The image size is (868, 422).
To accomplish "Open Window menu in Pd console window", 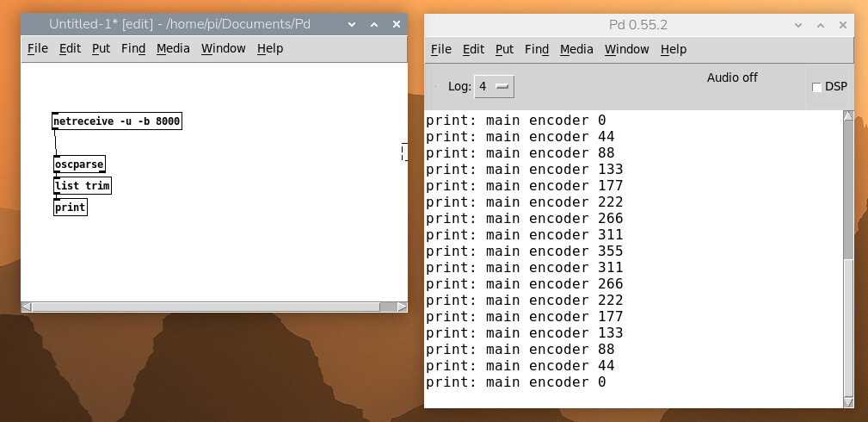I will click(x=627, y=49).
